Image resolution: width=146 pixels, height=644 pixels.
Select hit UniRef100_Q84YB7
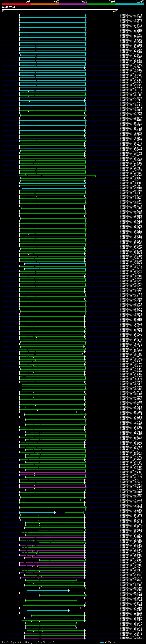point(131,618)
